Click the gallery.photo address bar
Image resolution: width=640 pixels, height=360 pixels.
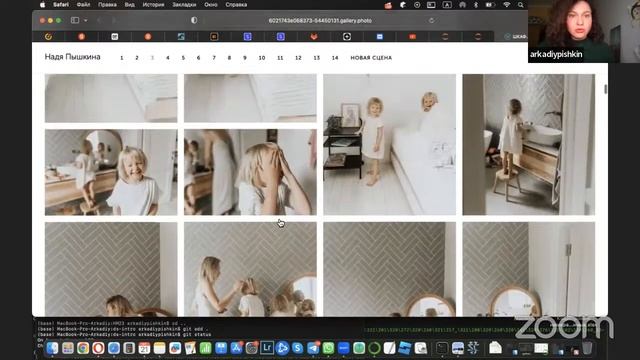tap(320, 20)
